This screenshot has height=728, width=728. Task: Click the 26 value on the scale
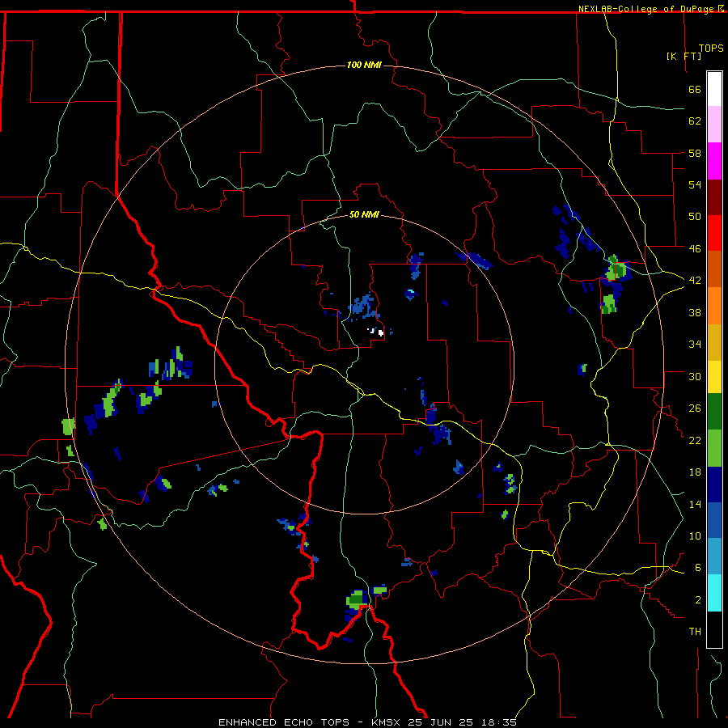695,408
